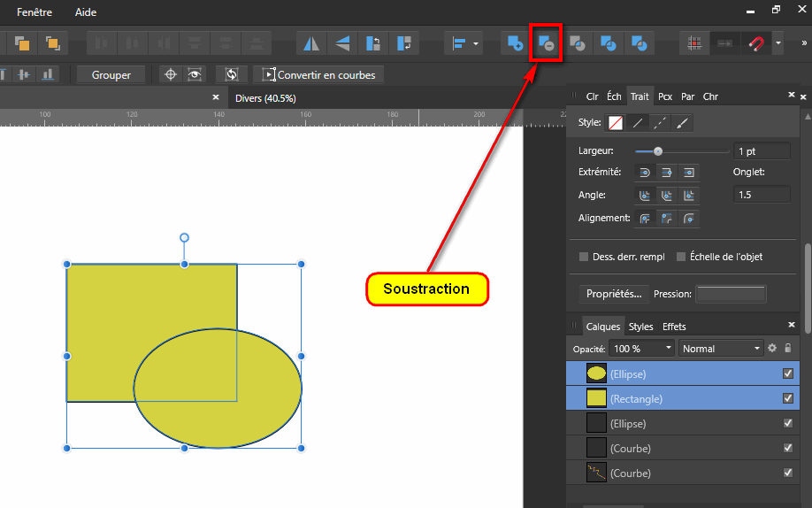The width and height of the screenshot is (812, 508).
Task: Toggle visibility of the (Rectangle) layer
Action: tap(787, 398)
